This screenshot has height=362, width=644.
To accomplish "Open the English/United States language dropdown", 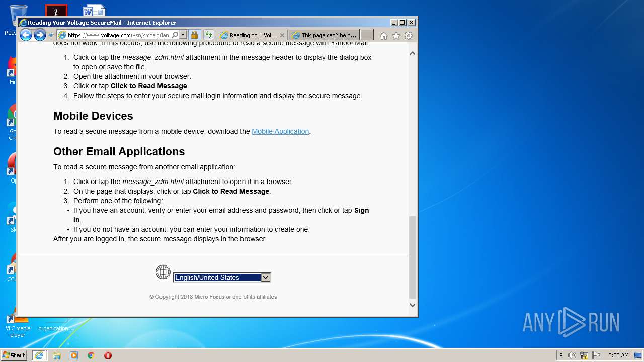I will [222, 277].
